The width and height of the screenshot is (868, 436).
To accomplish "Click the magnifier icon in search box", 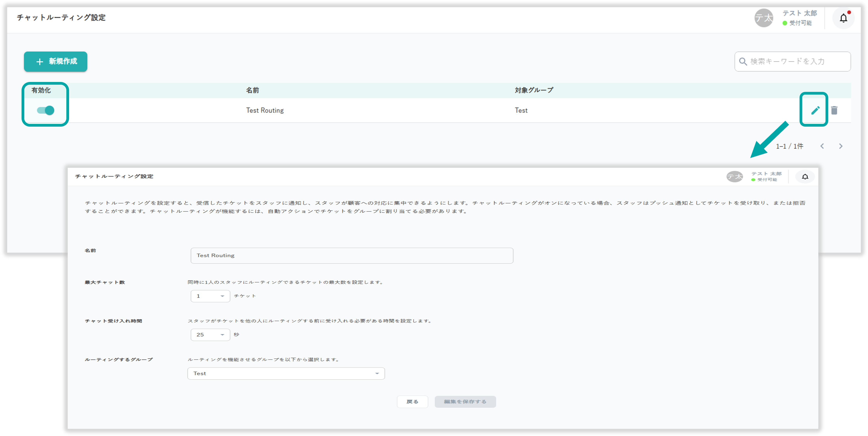I will click(743, 62).
